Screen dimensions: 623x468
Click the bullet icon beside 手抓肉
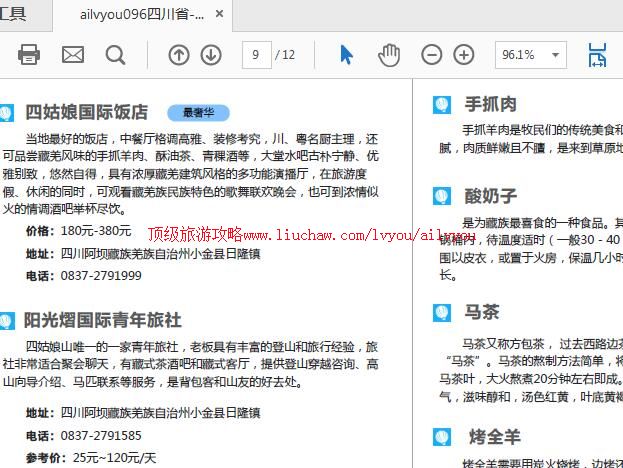(441, 105)
